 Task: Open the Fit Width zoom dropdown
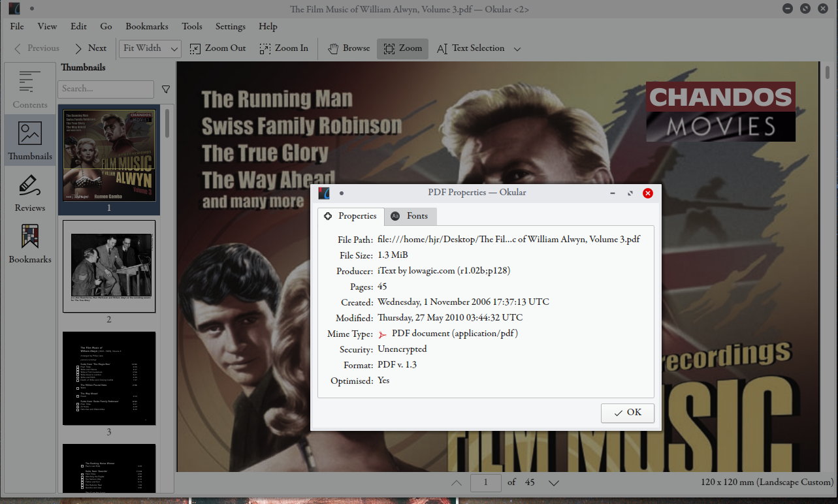tap(174, 48)
